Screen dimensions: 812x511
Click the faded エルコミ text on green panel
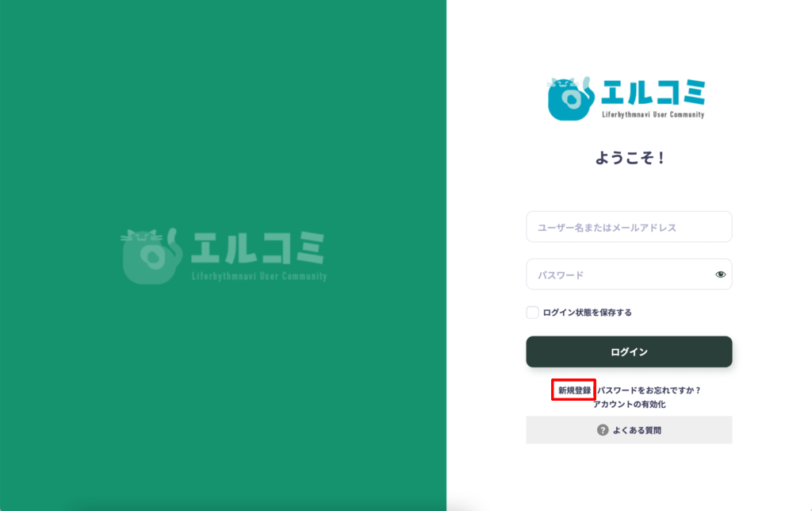[258, 248]
